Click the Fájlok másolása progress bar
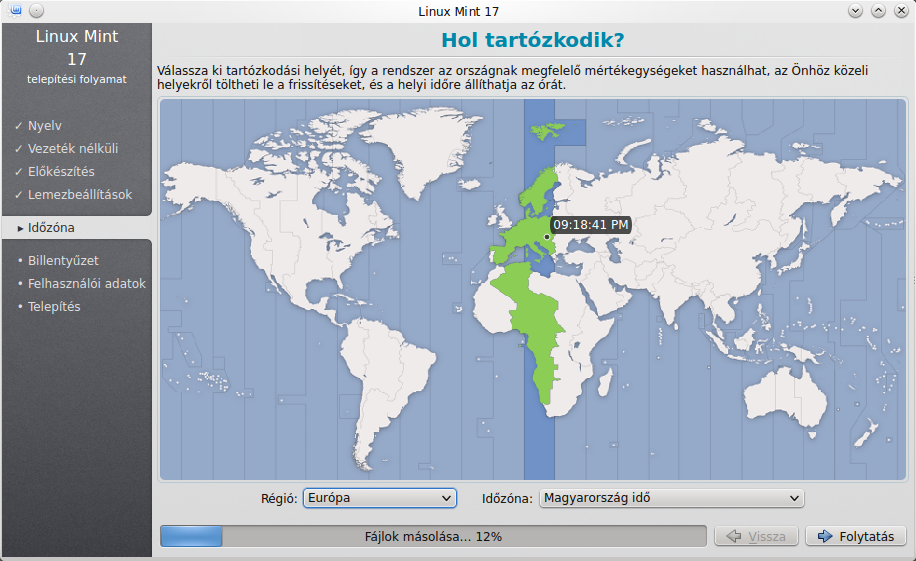This screenshot has height=561, width=916. [x=433, y=536]
